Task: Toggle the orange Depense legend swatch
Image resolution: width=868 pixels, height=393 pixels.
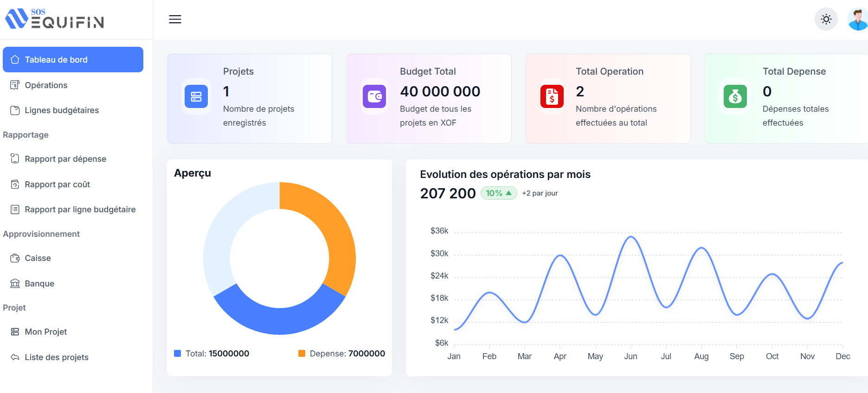Action: 302,354
